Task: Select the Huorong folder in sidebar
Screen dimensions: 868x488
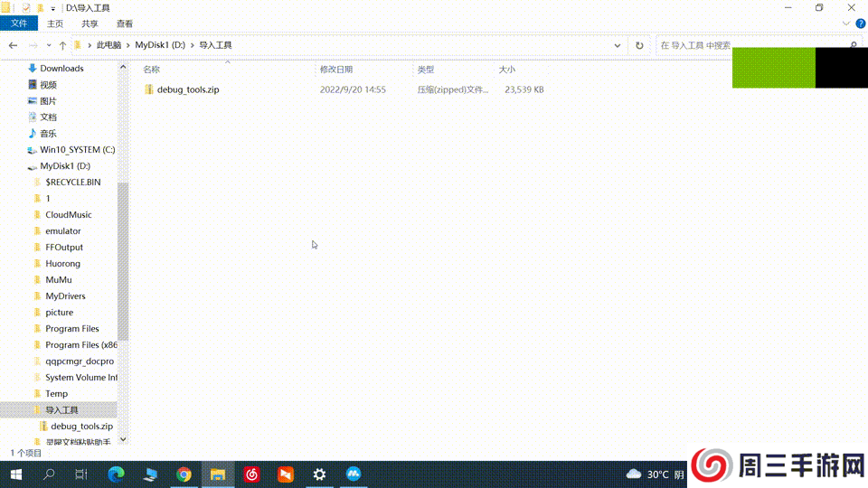Action: point(62,264)
